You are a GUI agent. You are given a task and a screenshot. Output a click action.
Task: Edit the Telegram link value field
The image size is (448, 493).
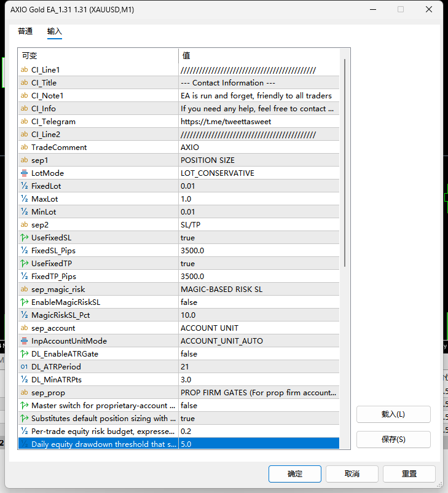pyautogui.click(x=259, y=121)
